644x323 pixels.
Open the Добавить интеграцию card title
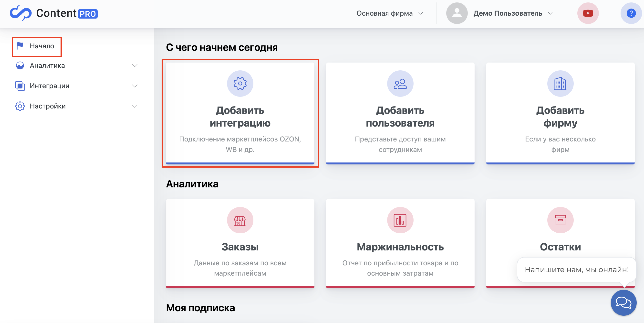click(x=240, y=117)
